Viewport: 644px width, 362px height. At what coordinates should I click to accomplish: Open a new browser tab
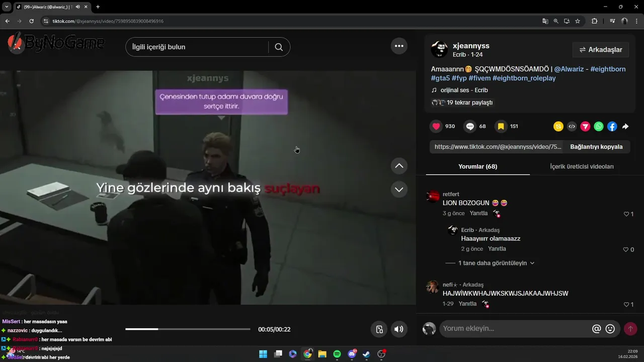pyautogui.click(x=98, y=7)
